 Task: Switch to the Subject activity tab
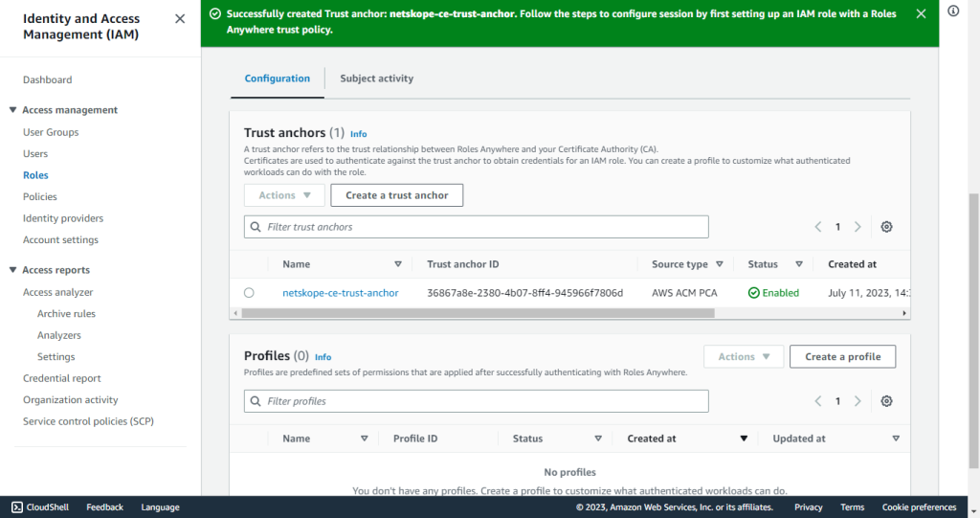pyautogui.click(x=376, y=79)
